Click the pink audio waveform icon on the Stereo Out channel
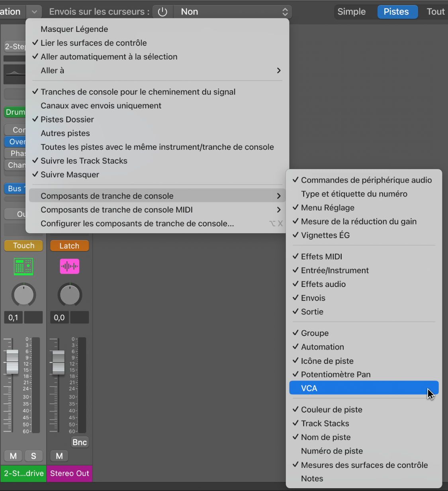 pyautogui.click(x=69, y=266)
